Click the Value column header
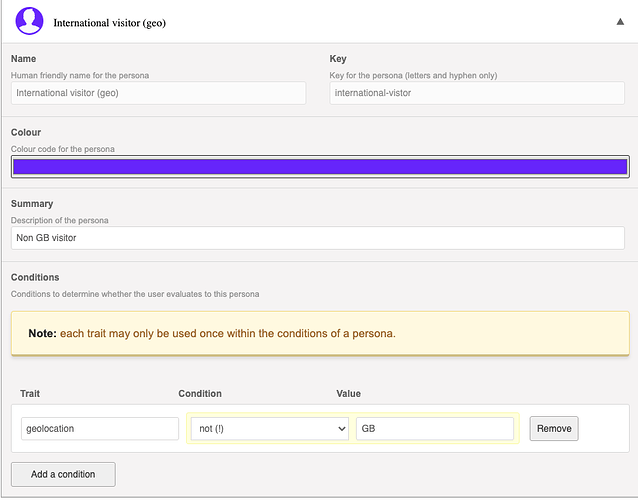The image size is (638, 500). 348,393
